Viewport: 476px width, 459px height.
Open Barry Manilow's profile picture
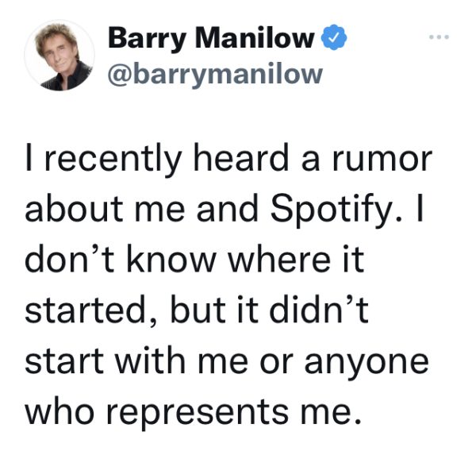59,55
